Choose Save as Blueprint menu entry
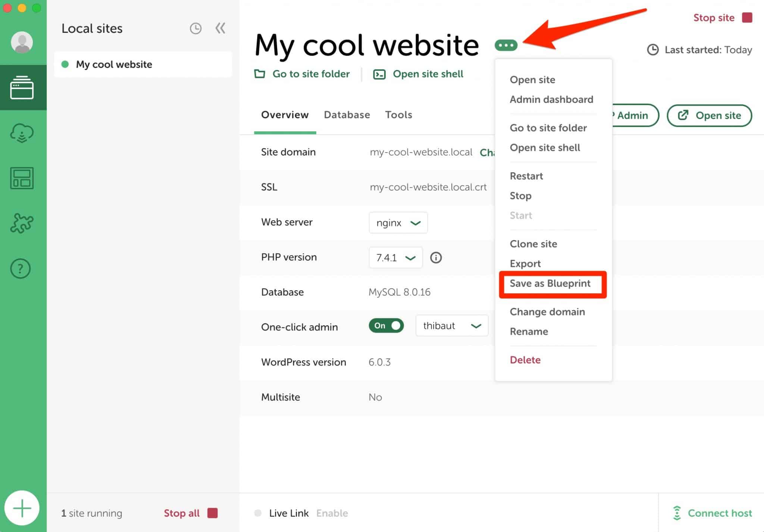The image size is (764, 532). point(550,283)
